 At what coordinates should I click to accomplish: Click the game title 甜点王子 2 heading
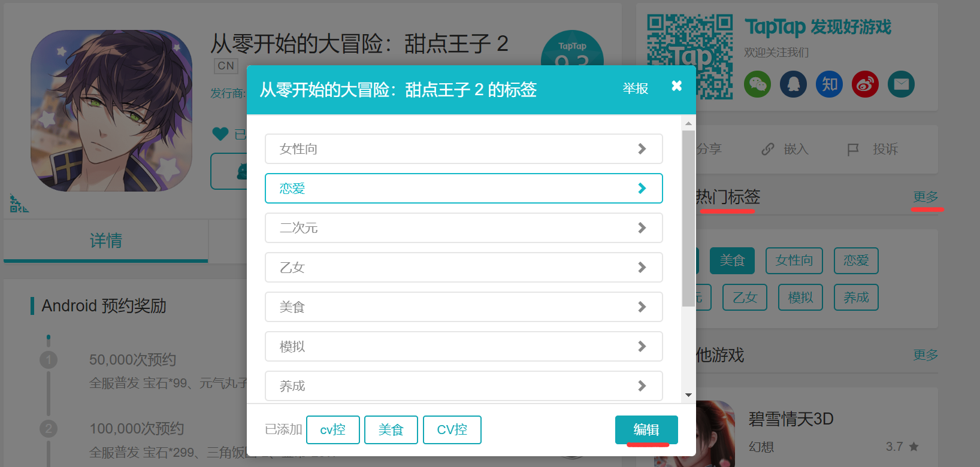coord(359,44)
